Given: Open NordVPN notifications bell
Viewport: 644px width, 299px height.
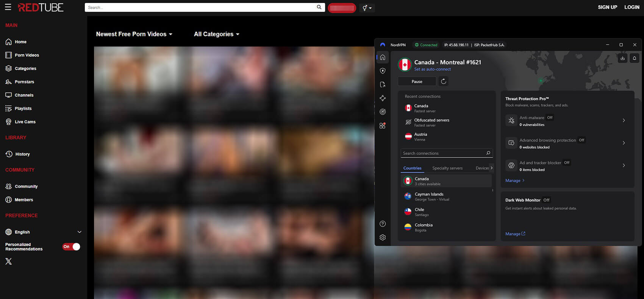Looking at the screenshot, I should (635, 58).
